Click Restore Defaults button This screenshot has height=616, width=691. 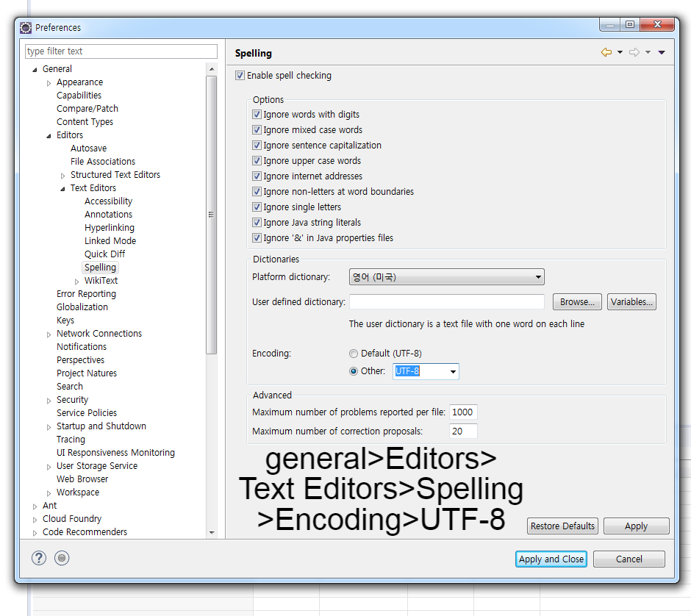562,526
